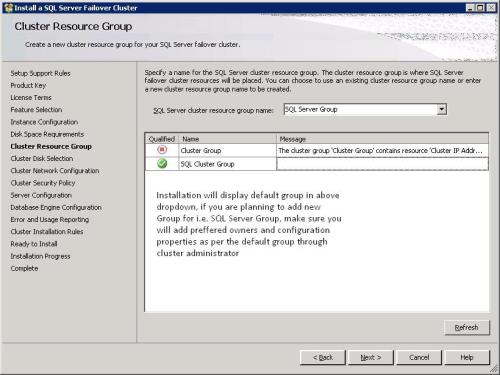Viewport: 500px width, 375px height.
Task: Select Cluster Network Configuration step
Action: pos(55,171)
